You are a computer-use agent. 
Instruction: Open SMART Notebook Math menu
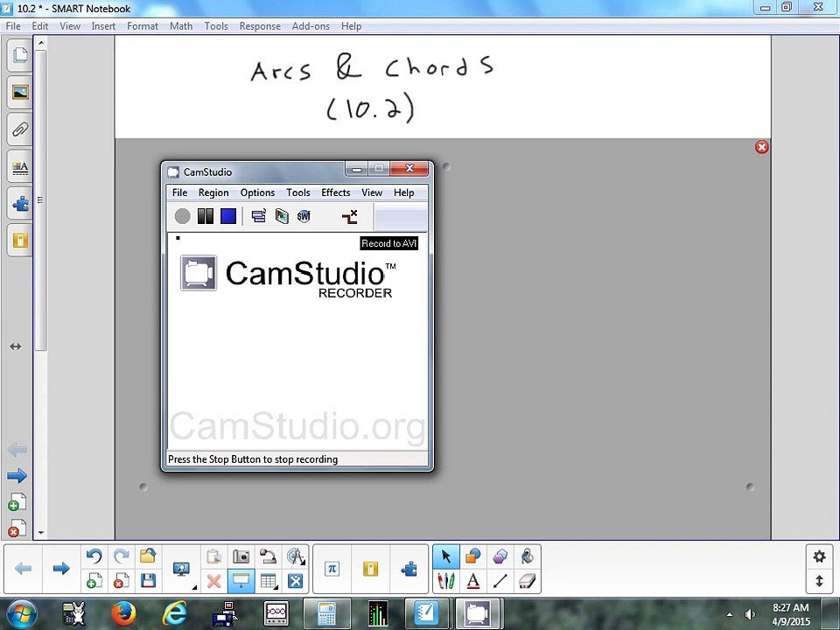(181, 26)
